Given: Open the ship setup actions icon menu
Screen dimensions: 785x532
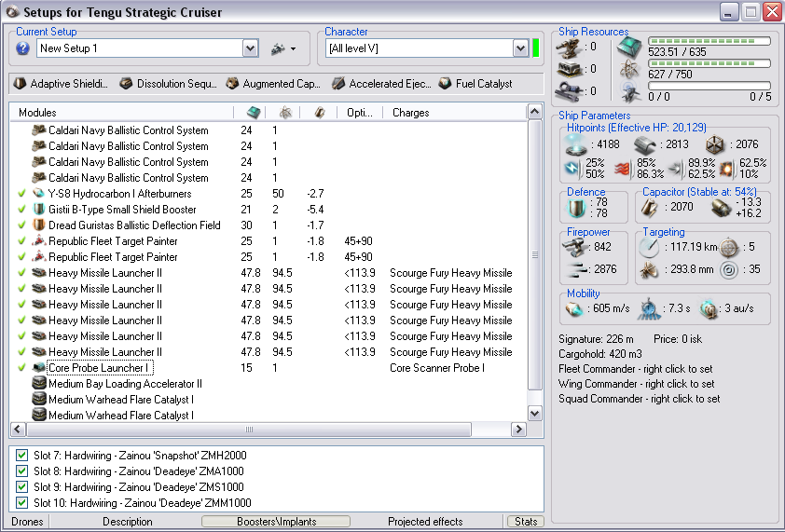Looking at the screenshot, I should [283, 49].
